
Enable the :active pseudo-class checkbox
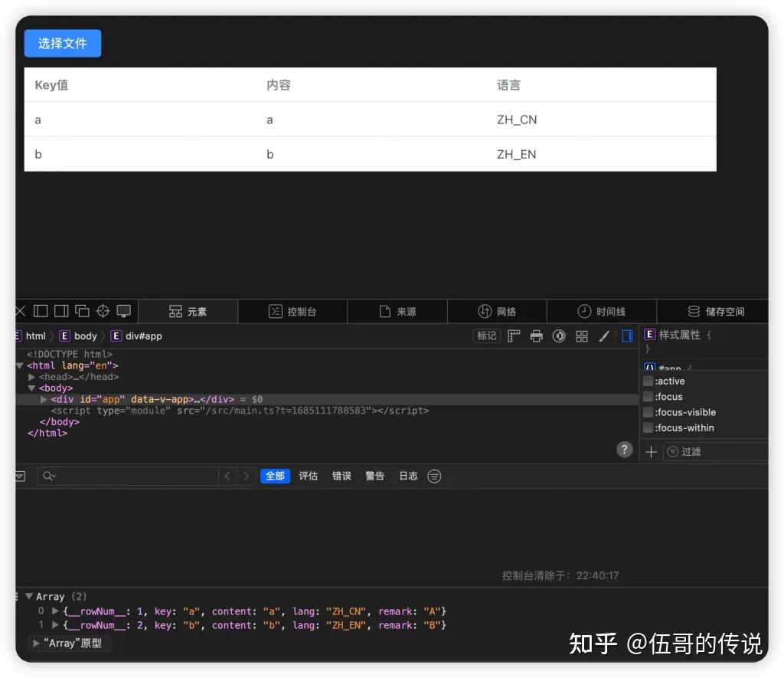[x=648, y=381]
